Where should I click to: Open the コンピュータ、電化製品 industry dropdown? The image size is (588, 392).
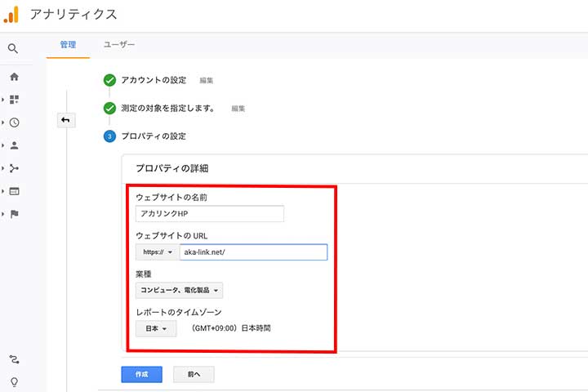click(x=179, y=291)
